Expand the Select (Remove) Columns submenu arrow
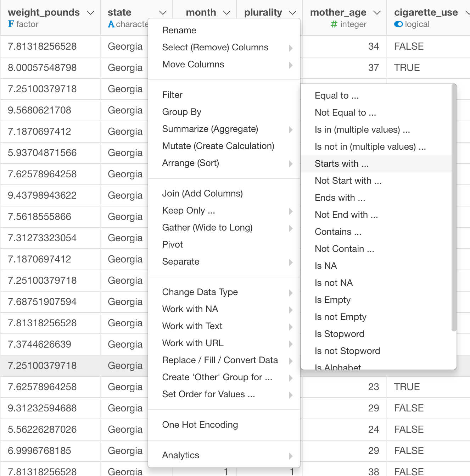Screen dimensions: 470x476 pyautogui.click(x=291, y=48)
